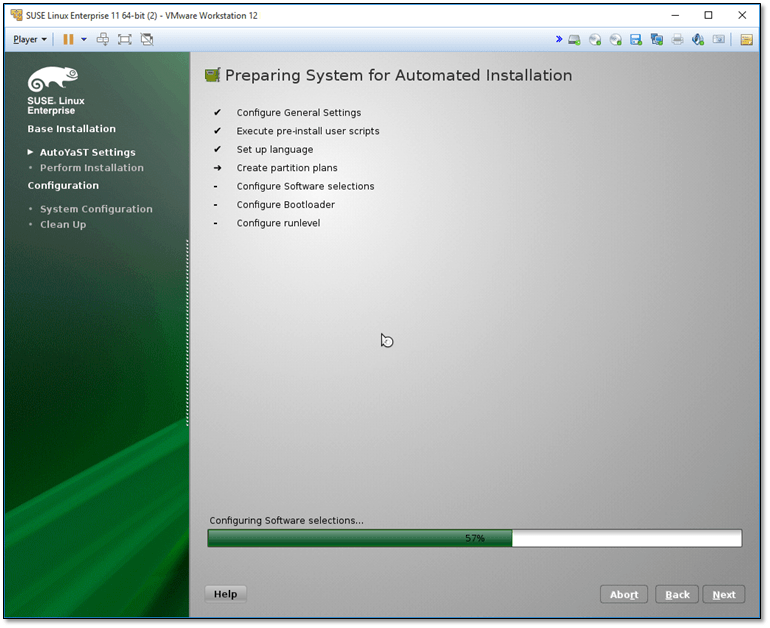Click the Configuring Software selections status text
770x628 pixels.
click(286, 520)
